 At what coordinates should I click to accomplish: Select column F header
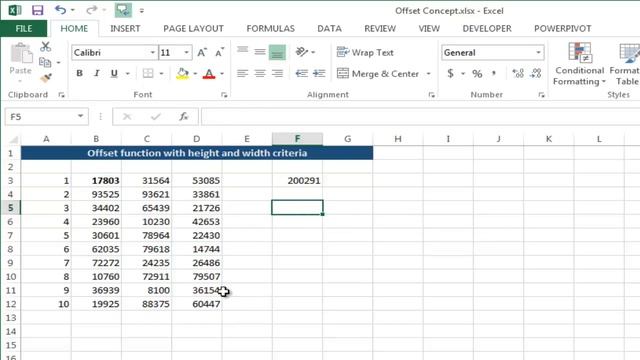(298, 139)
